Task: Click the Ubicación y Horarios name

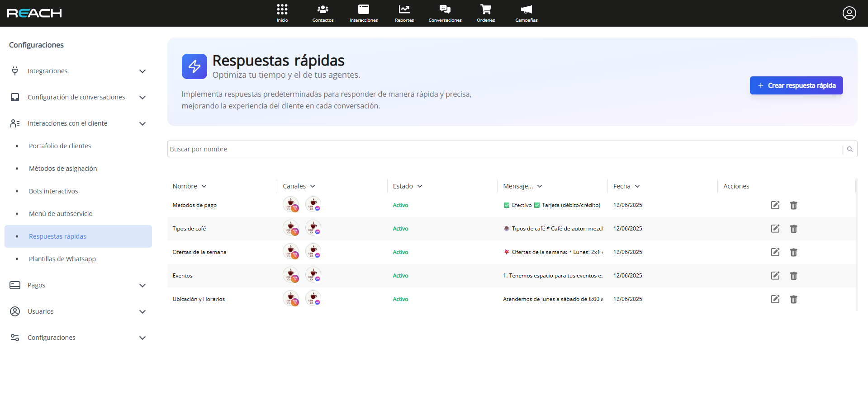Action: [x=199, y=299]
